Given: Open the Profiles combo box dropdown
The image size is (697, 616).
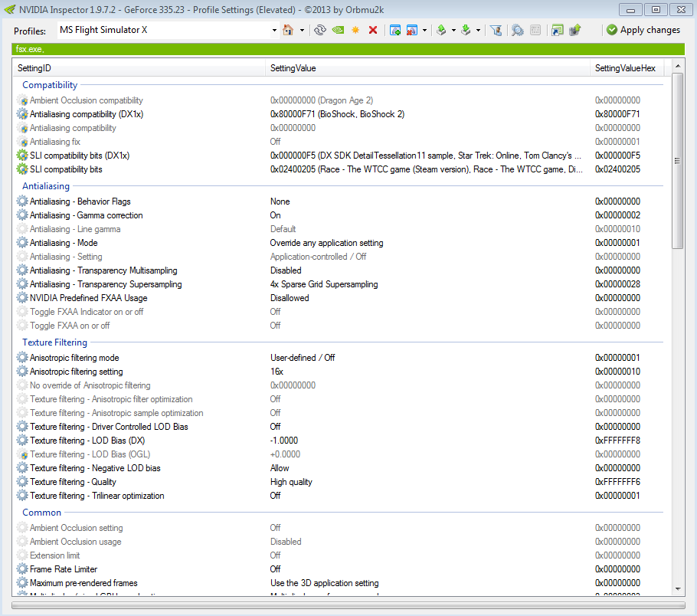Looking at the screenshot, I should click(274, 30).
